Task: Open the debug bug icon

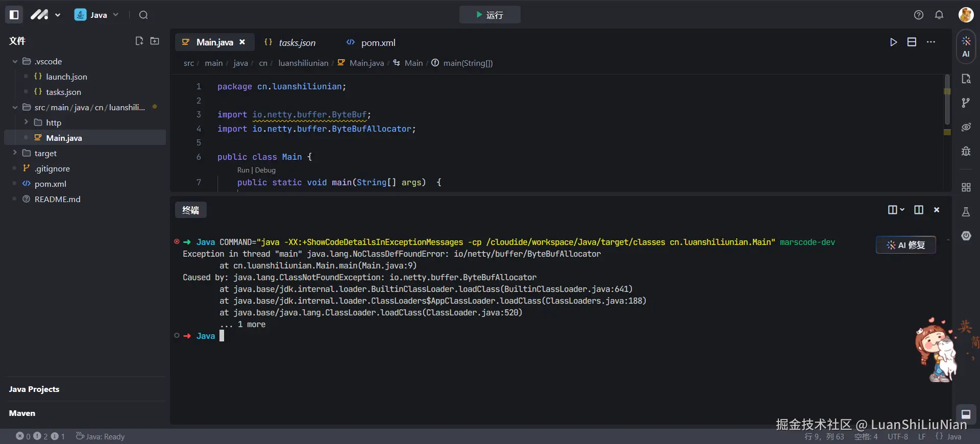Action: click(x=966, y=151)
